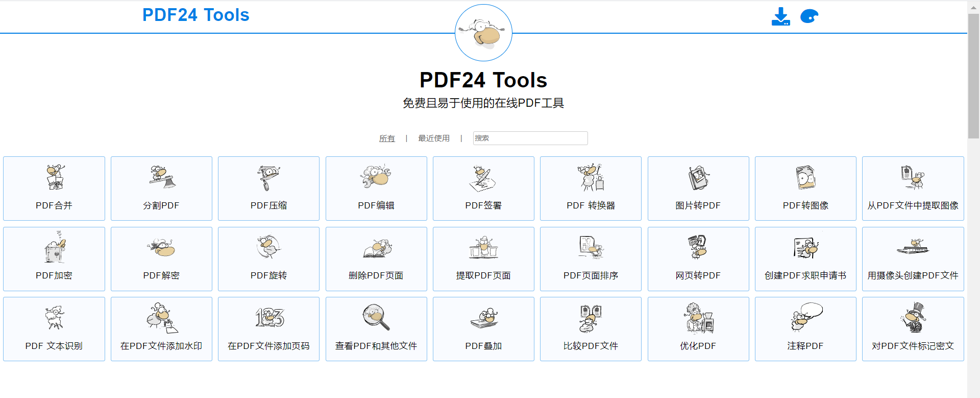The width and height of the screenshot is (980, 398).
Task: Open the PDF加密 protect tool
Action: click(54, 259)
